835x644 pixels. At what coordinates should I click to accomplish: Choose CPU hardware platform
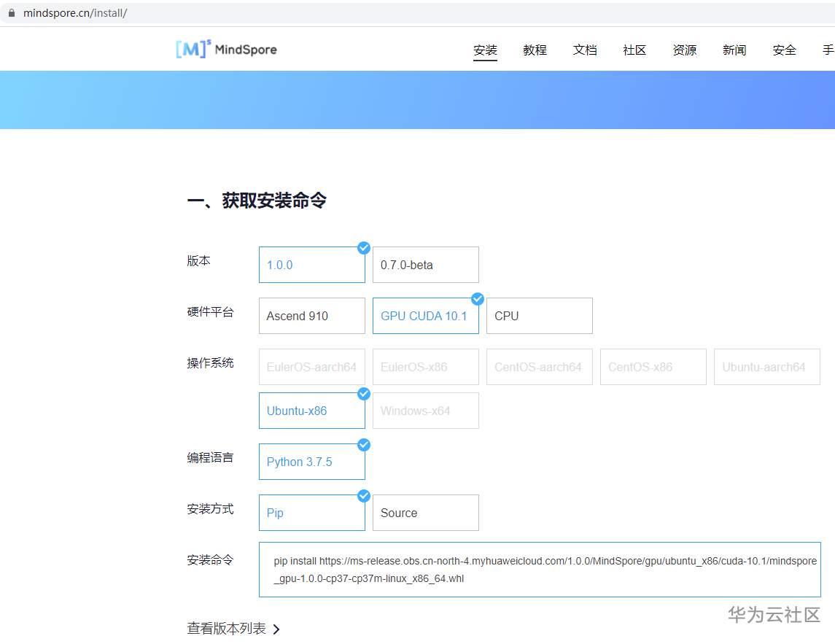tap(540, 316)
